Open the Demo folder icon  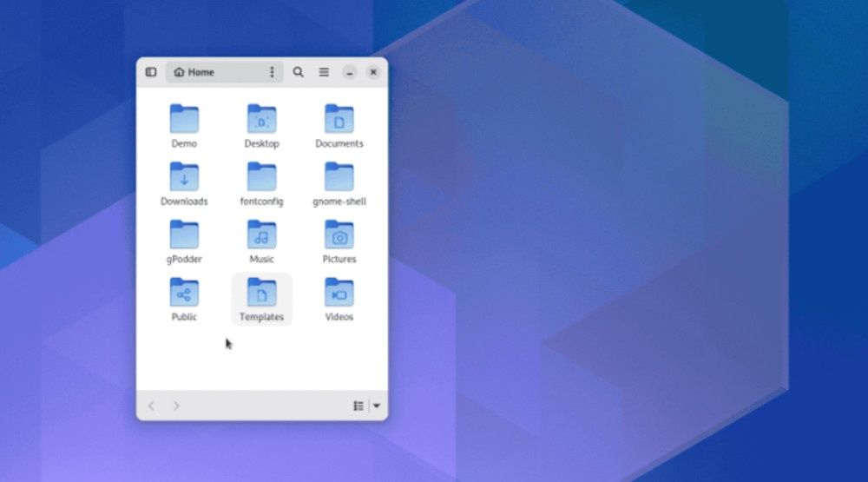(x=184, y=119)
